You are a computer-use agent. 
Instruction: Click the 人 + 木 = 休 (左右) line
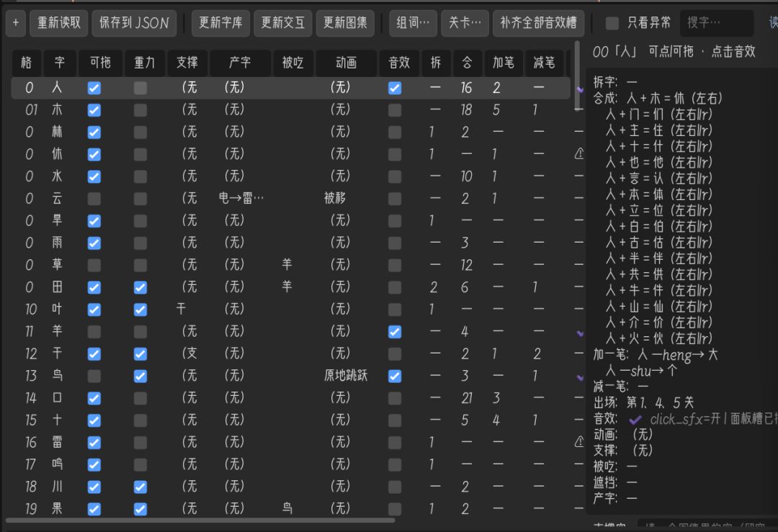pos(674,98)
